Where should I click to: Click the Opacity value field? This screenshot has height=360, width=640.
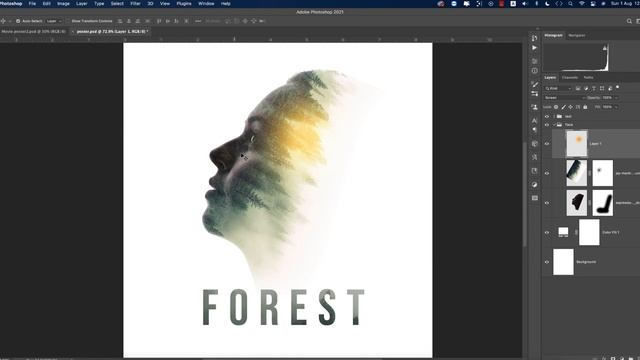607,98
